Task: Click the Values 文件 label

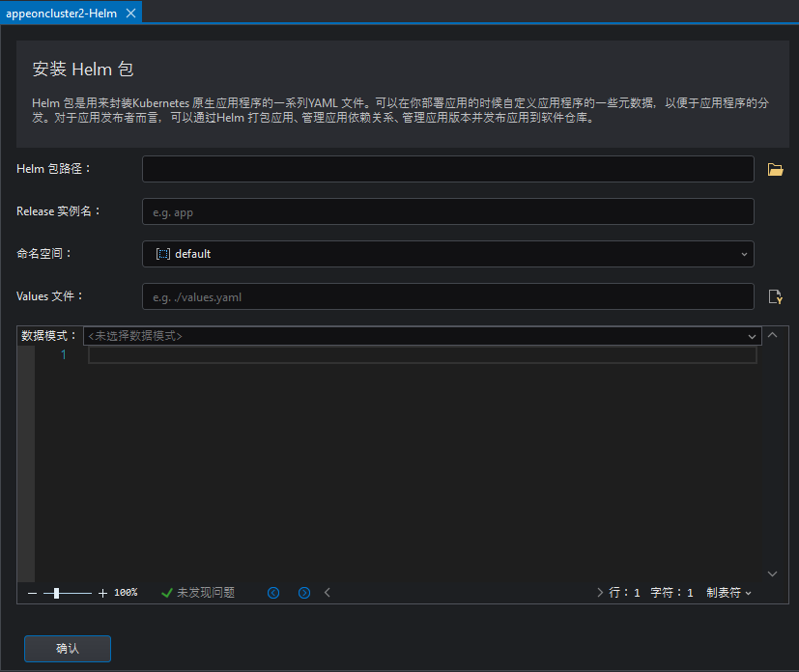Action: click(49, 296)
